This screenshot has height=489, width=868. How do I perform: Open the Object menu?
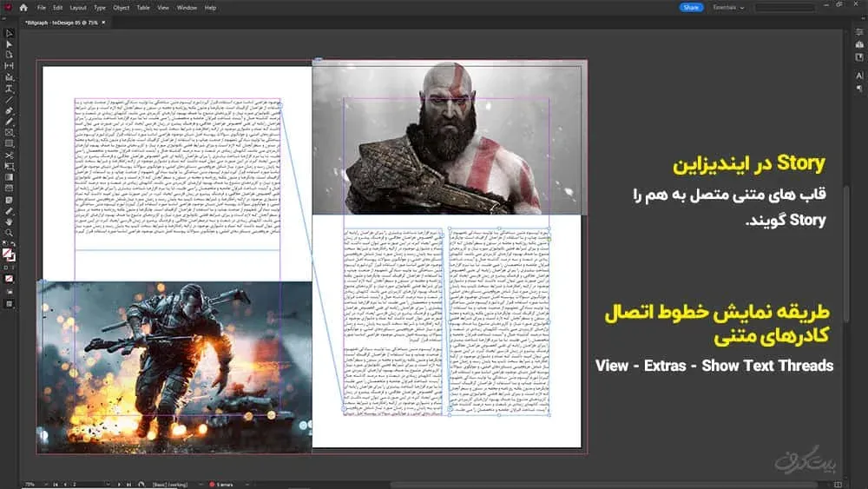click(122, 8)
